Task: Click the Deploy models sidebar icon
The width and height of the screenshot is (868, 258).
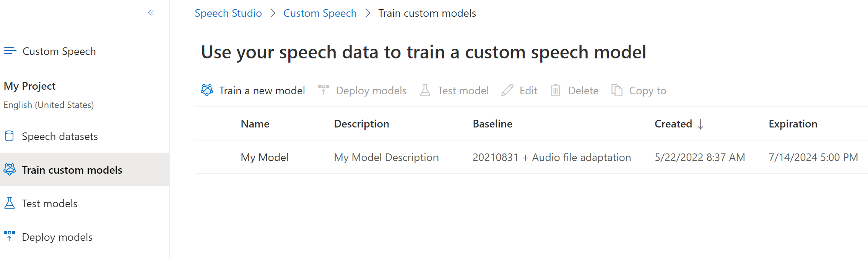Action: [10, 237]
